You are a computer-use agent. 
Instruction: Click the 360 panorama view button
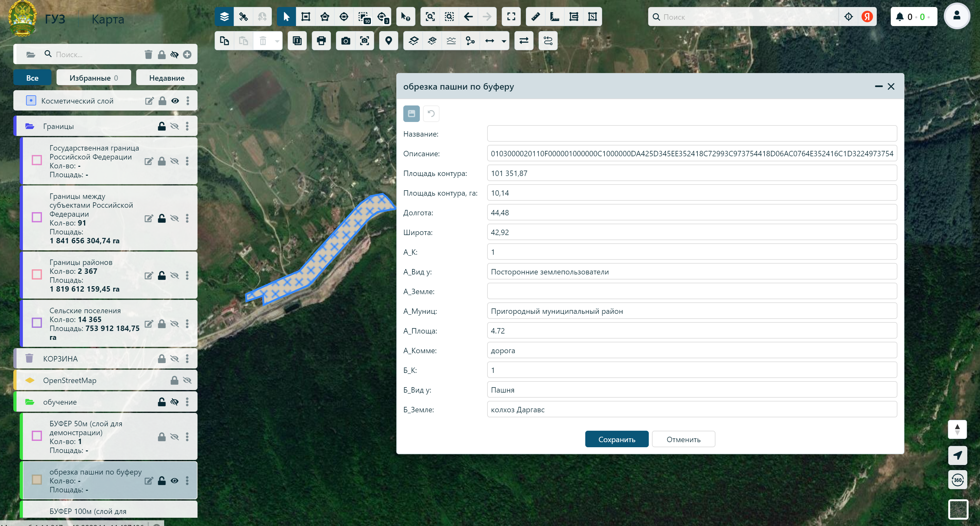pos(957,480)
